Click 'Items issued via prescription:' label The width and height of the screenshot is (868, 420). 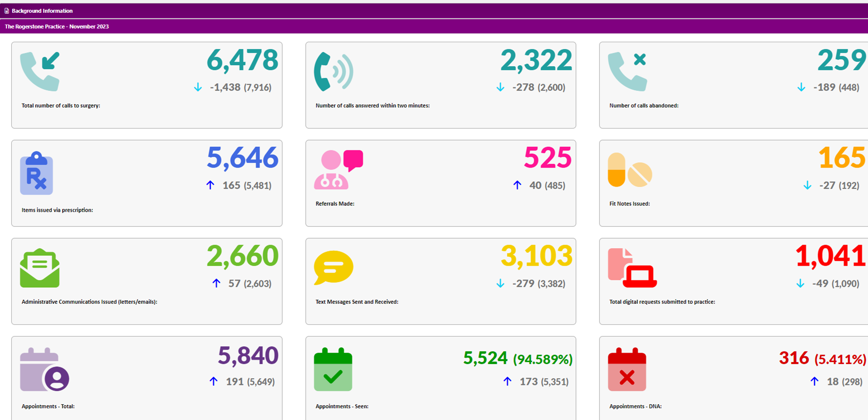[57, 210]
